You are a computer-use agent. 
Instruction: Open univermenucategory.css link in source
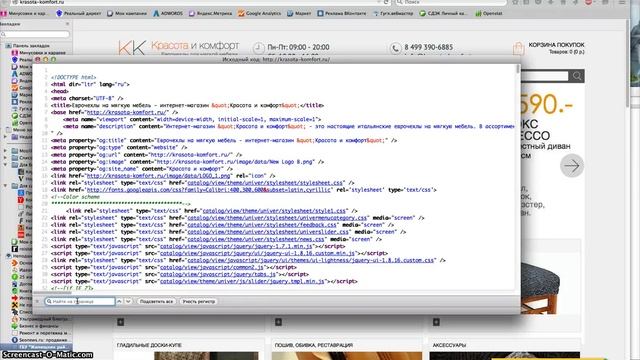tap(277, 218)
